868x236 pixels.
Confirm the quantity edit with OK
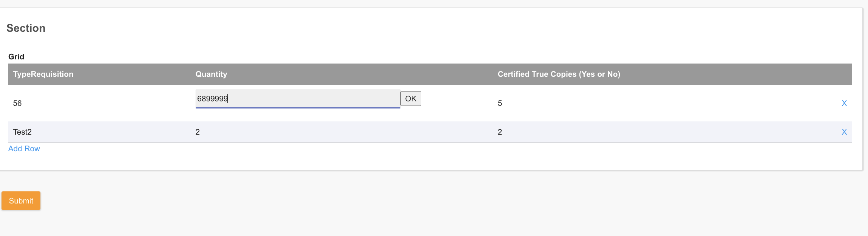(x=410, y=99)
